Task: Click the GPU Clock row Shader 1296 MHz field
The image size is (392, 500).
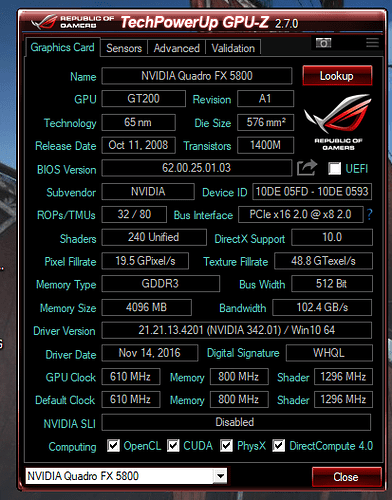Action: point(343,377)
